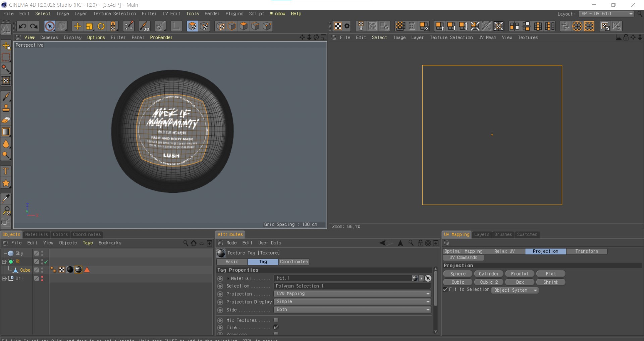Select the highlighted texture tag on Cube
The width and height of the screenshot is (644, 341).
[x=78, y=270]
